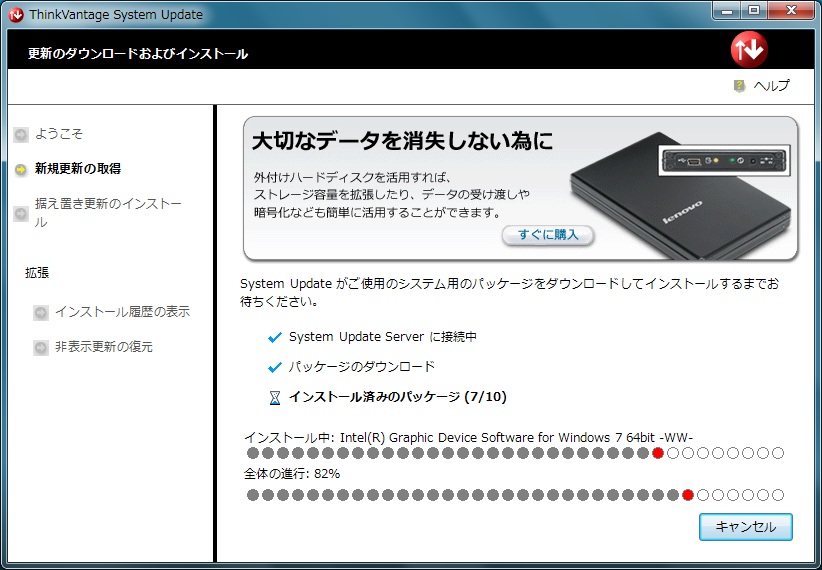This screenshot has width=822, height=570.
Task: Click the arrow icon beside ようこそ
Action: 21,134
